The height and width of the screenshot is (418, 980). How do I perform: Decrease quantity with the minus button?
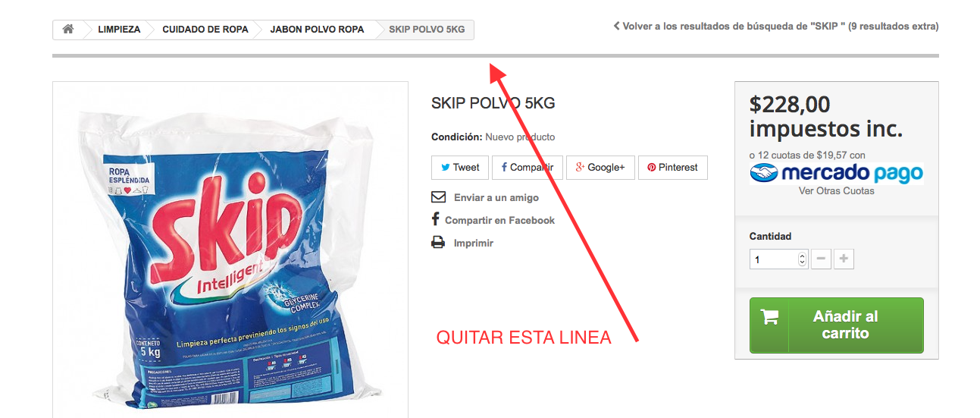pos(821,259)
